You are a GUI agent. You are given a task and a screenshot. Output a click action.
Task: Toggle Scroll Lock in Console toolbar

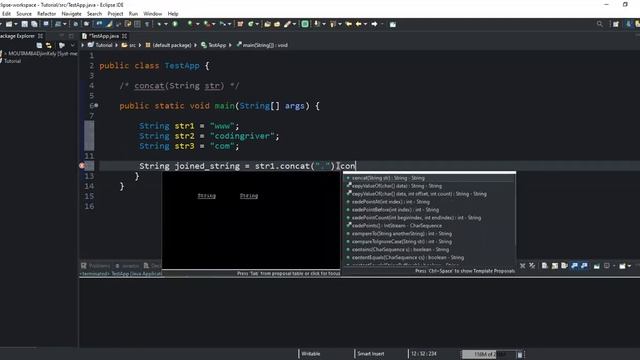click(x=555, y=266)
